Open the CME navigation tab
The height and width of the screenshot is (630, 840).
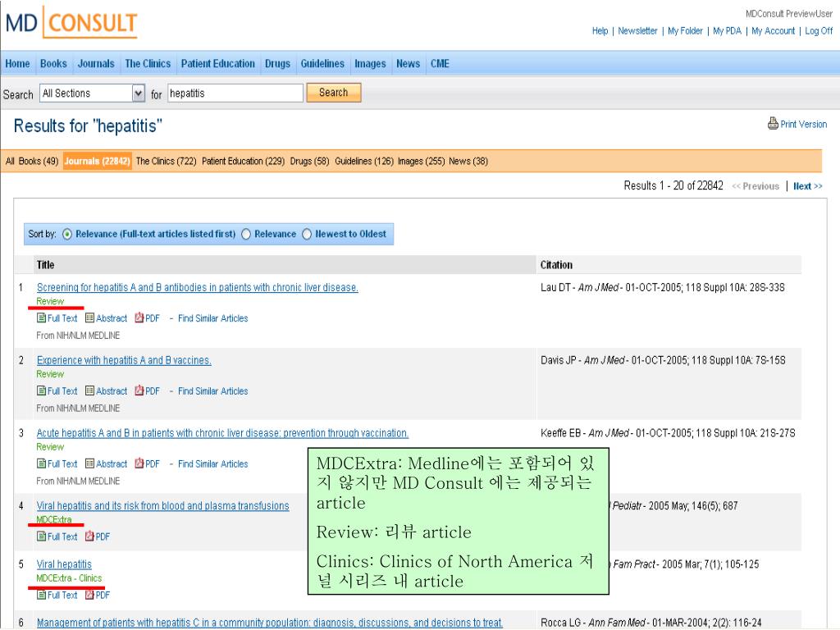coord(440,63)
